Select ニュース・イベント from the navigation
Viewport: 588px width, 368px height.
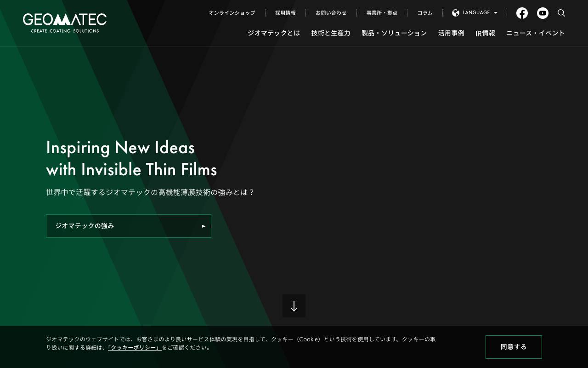(536, 33)
